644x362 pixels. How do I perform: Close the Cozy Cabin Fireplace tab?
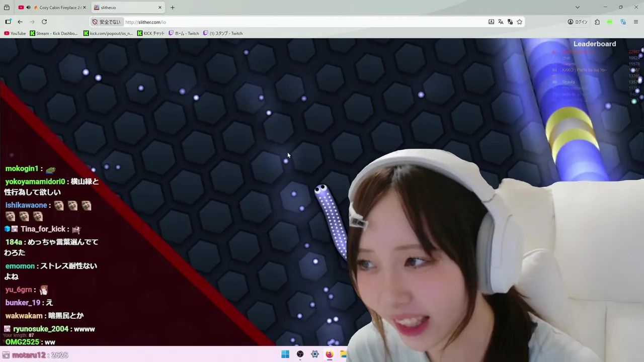85,8
